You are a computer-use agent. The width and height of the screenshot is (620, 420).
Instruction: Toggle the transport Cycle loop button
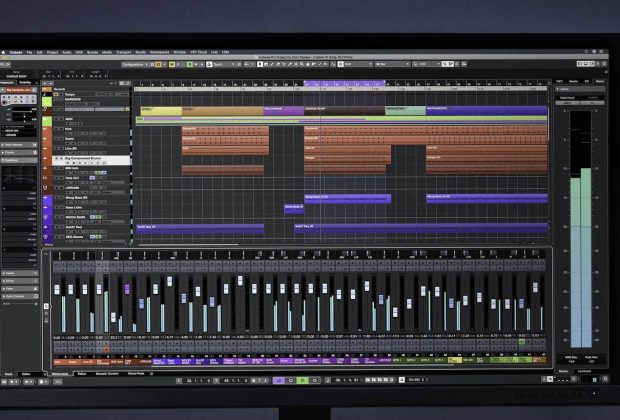point(279,381)
